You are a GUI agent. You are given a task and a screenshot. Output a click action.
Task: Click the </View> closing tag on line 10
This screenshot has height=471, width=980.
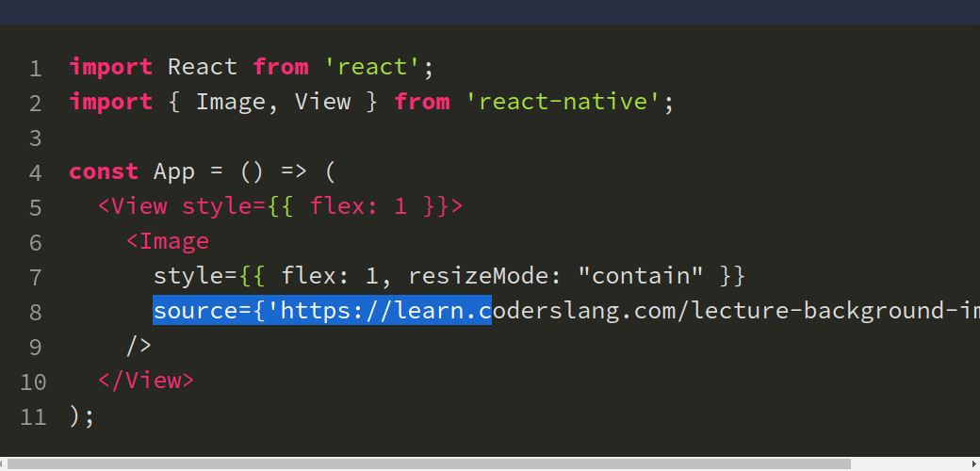(146, 381)
